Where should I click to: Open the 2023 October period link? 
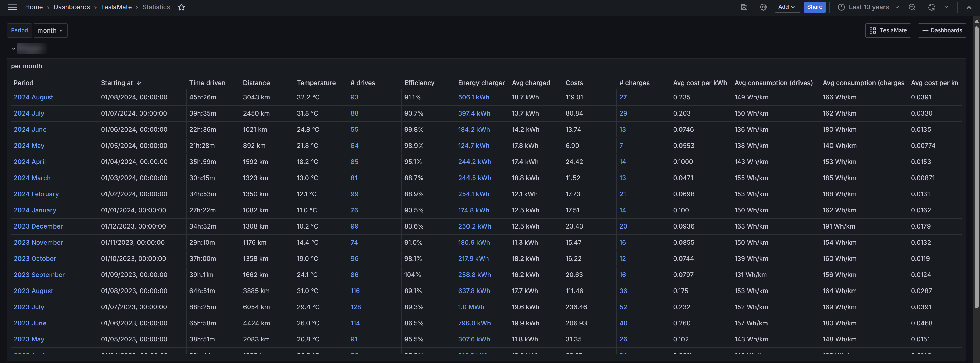tap(35, 259)
